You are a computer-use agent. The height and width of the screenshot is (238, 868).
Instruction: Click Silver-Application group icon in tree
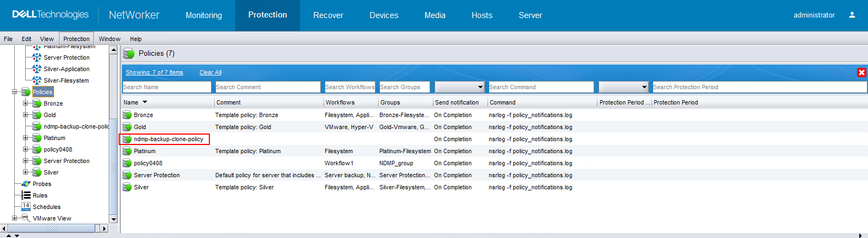[x=37, y=69]
